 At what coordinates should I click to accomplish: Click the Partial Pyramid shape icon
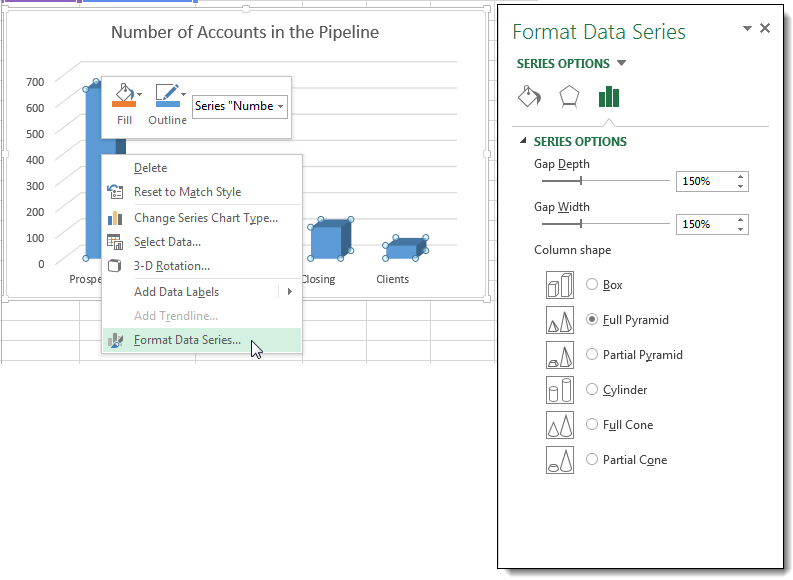(560, 354)
